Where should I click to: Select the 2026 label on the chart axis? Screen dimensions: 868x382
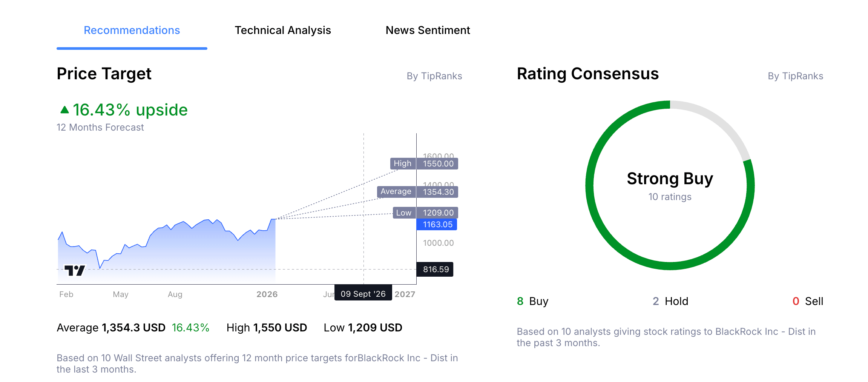[267, 294]
